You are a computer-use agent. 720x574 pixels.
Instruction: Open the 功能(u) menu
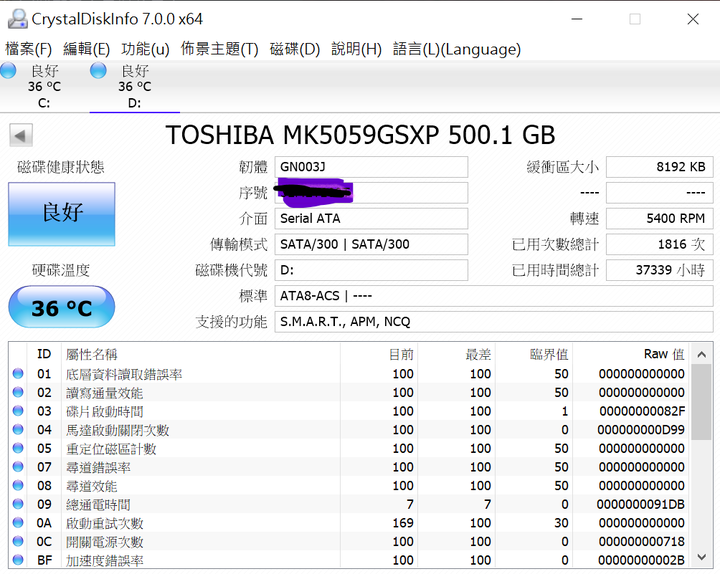(145, 49)
